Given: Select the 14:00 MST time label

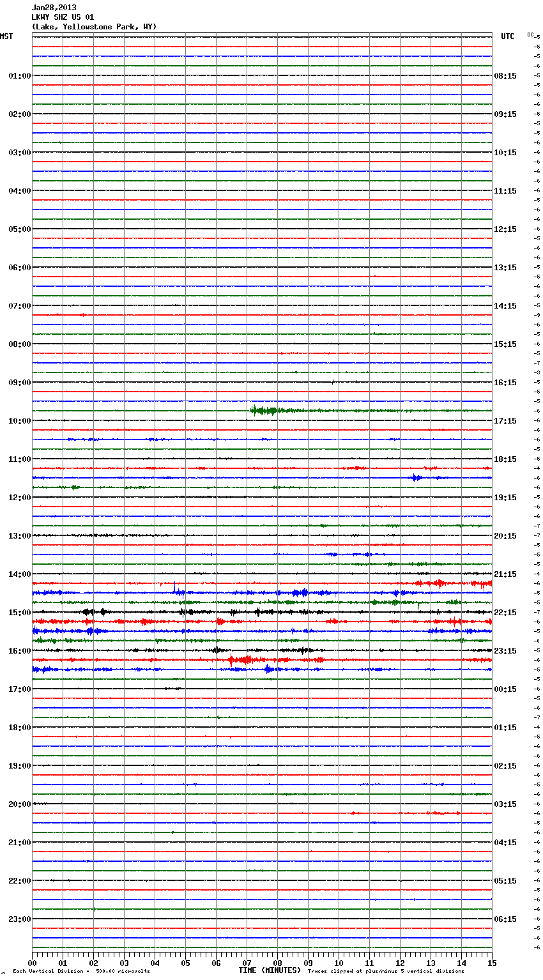Looking at the screenshot, I should (19, 574).
